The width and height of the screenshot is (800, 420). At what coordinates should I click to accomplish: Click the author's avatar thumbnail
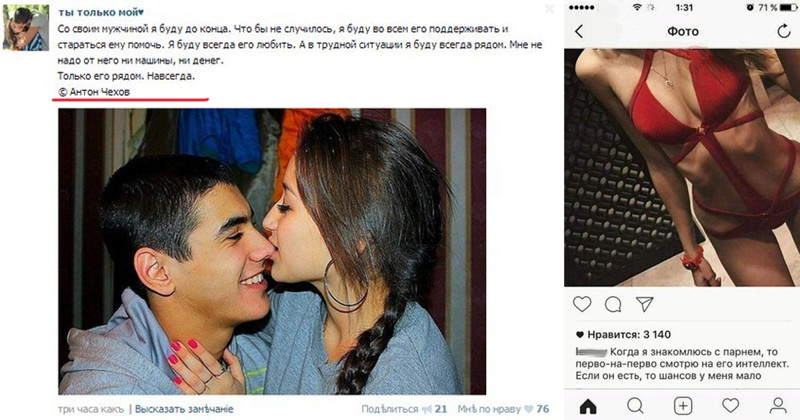(x=26, y=28)
